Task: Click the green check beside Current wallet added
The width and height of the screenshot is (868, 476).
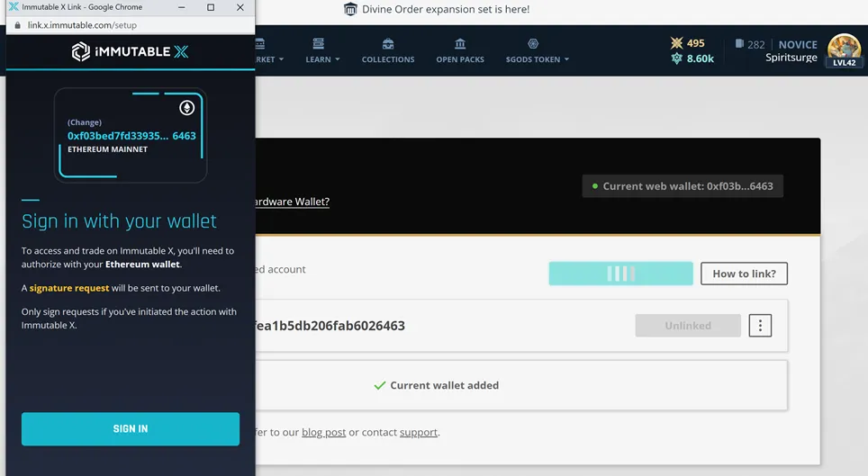Action: (380, 385)
